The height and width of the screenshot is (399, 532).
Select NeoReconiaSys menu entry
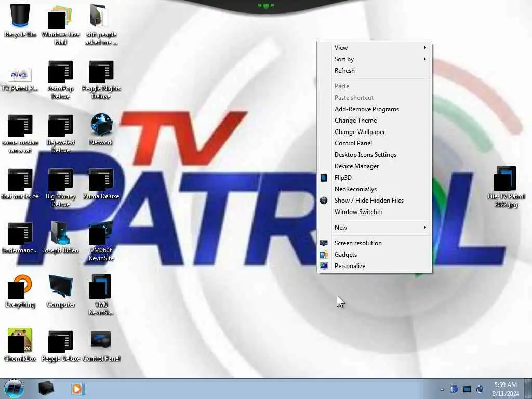point(374,189)
